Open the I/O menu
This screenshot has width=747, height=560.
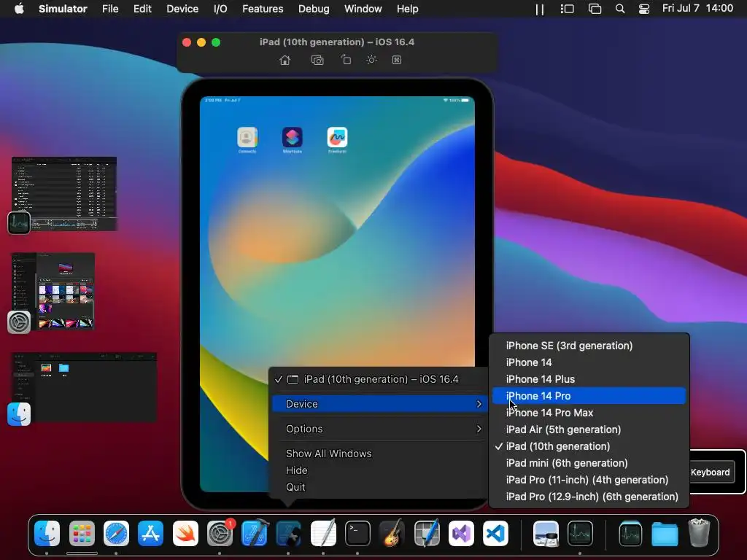[220, 9]
